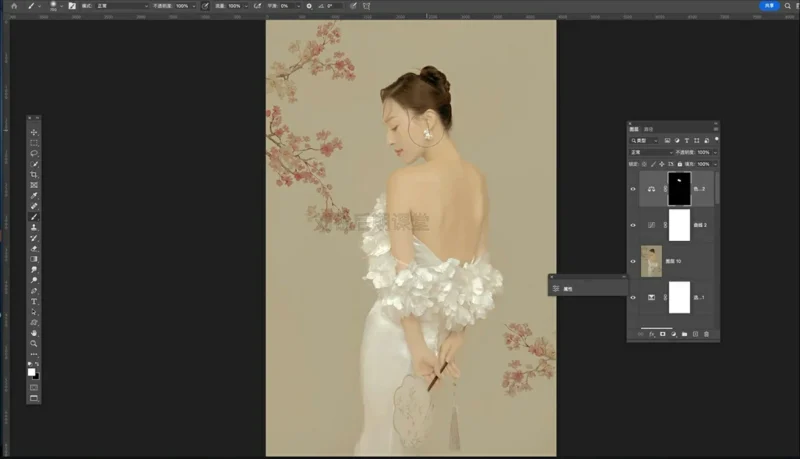Viewport: 800px width, 459px height.
Task: Click the blue 共享 button
Action: pyautogui.click(x=768, y=6)
